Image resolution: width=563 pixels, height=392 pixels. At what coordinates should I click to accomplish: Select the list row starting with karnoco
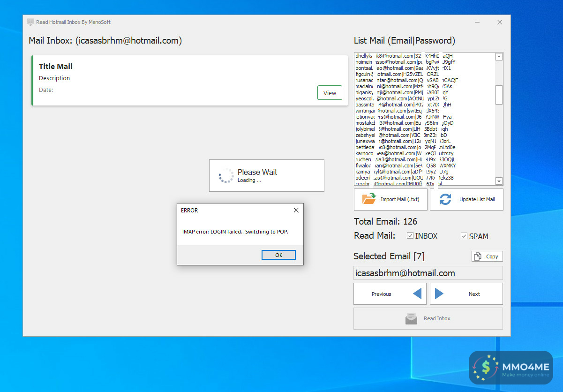425,153
